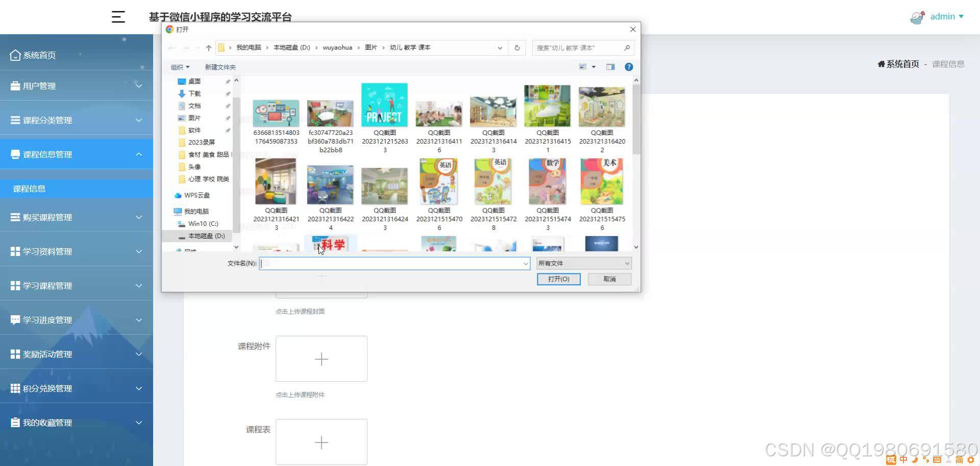The height and width of the screenshot is (466, 980).
Task: Open dialog help via the question mark icon
Action: click(629, 66)
